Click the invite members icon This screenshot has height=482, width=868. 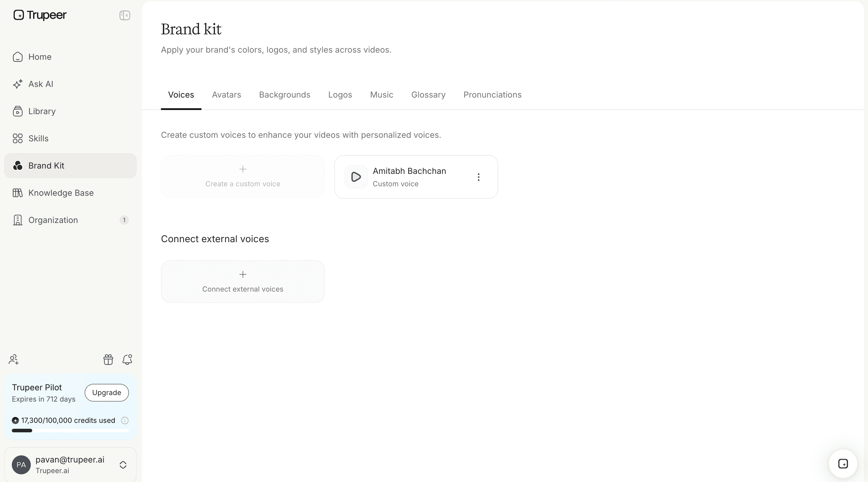click(14, 360)
